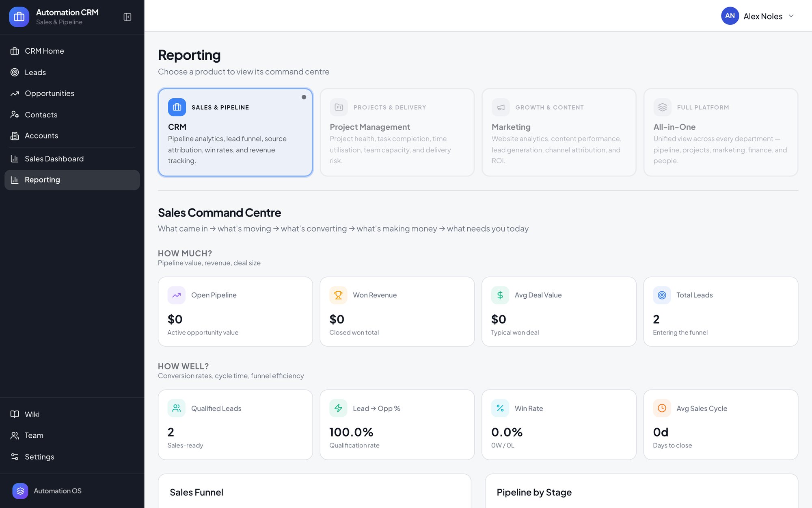Viewport: 812px width, 508px height.
Task: Open the Open Pipeline $0 metric card
Action: [235, 312]
